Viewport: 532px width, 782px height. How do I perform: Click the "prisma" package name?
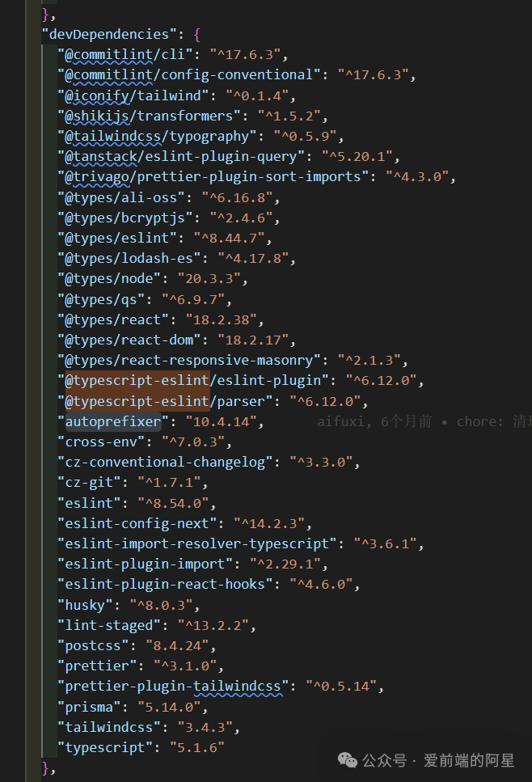pyautogui.click(x=89, y=707)
